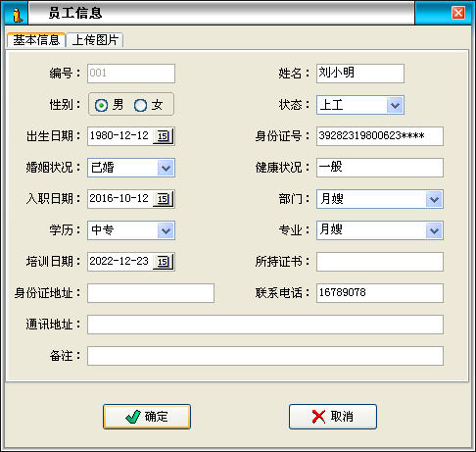Switch to the 基本信息 tab
The width and height of the screenshot is (476, 452).
(x=36, y=40)
